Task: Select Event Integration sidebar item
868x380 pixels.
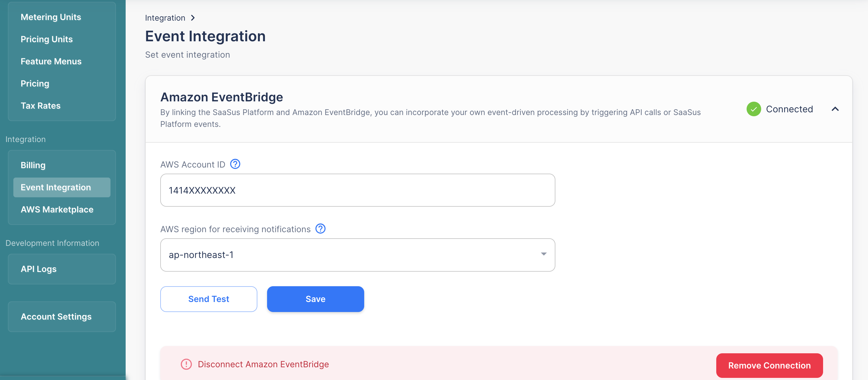Action: coord(62,187)
